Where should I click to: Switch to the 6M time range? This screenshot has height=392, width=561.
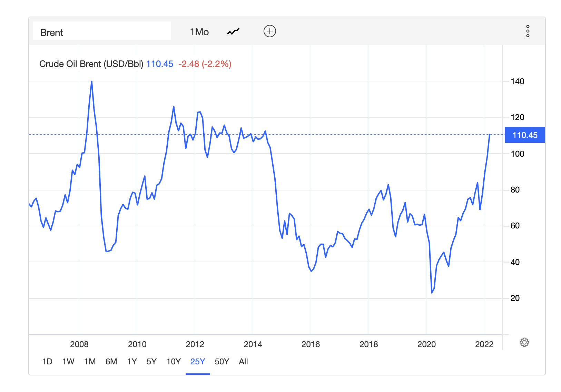click(111, 362)
